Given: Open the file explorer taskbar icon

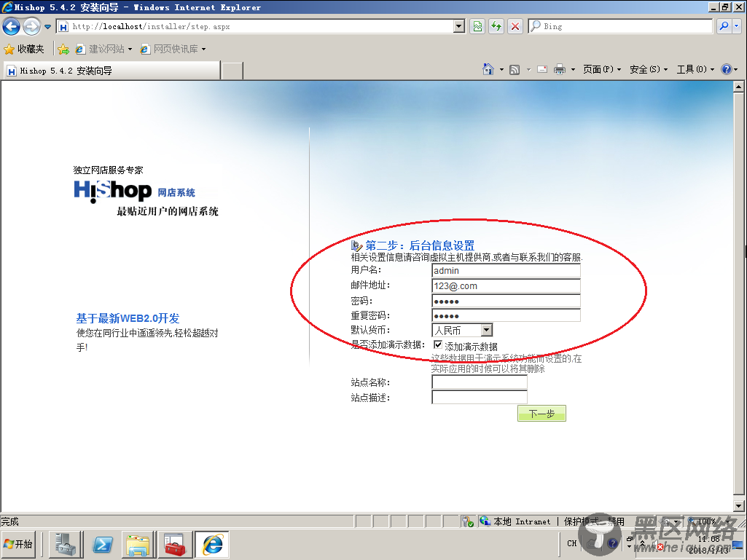Looking at the screenshot, I should [x=138, y=544].
